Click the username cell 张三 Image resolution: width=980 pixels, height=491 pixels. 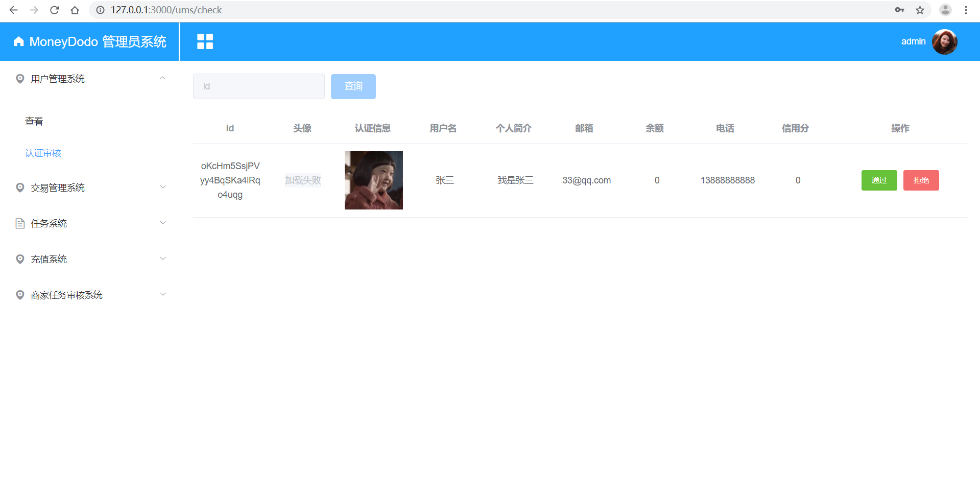coord(445,180)
